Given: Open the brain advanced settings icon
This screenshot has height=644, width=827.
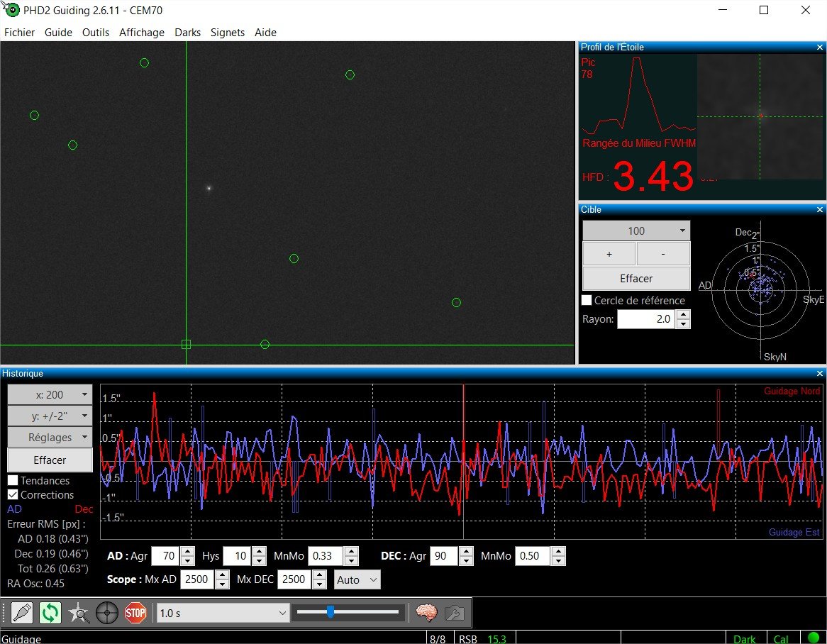Looking at the screenshot, I should coord(427,613).
